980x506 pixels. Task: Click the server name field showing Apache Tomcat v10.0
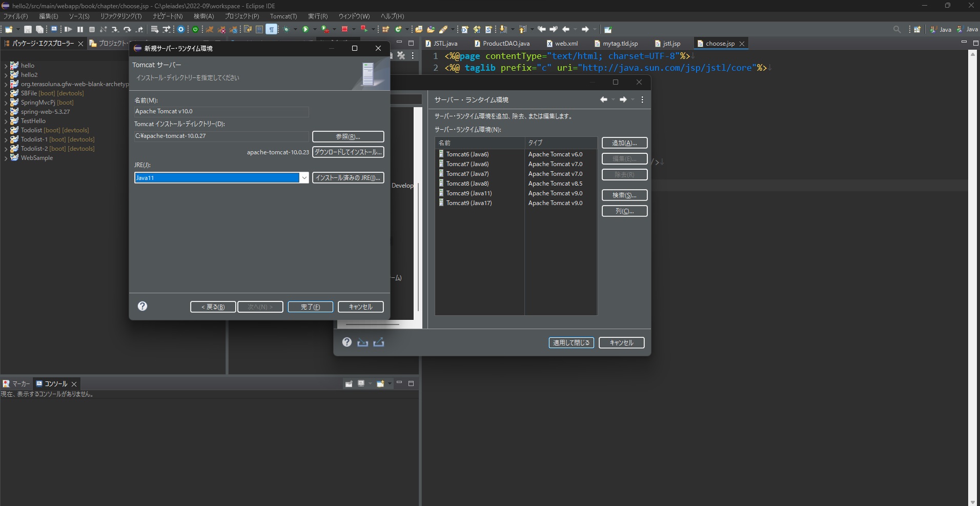[221, 112]
